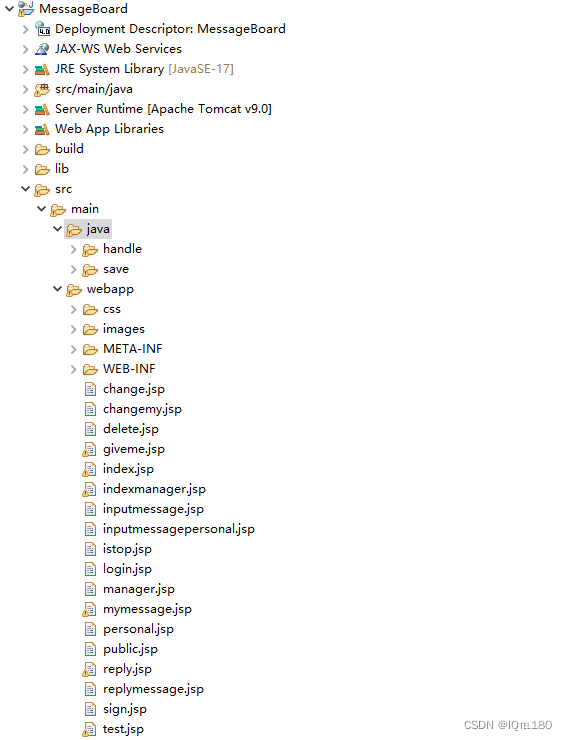This screenshot has width=567, height=740.
Task: Click the reply.jsp warning file icon
Action: point(89,670)
